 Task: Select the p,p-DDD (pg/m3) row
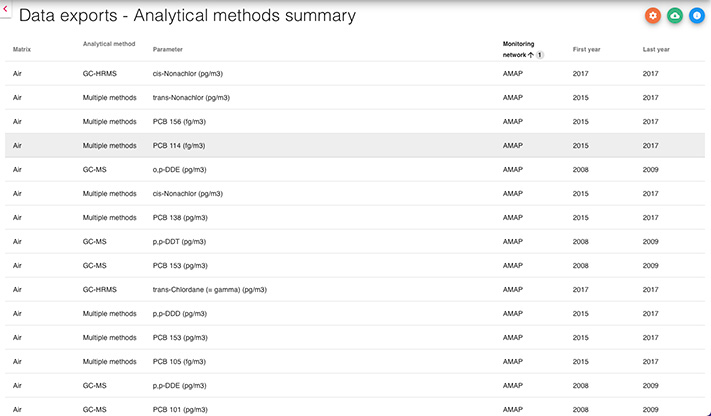point(355,313)
